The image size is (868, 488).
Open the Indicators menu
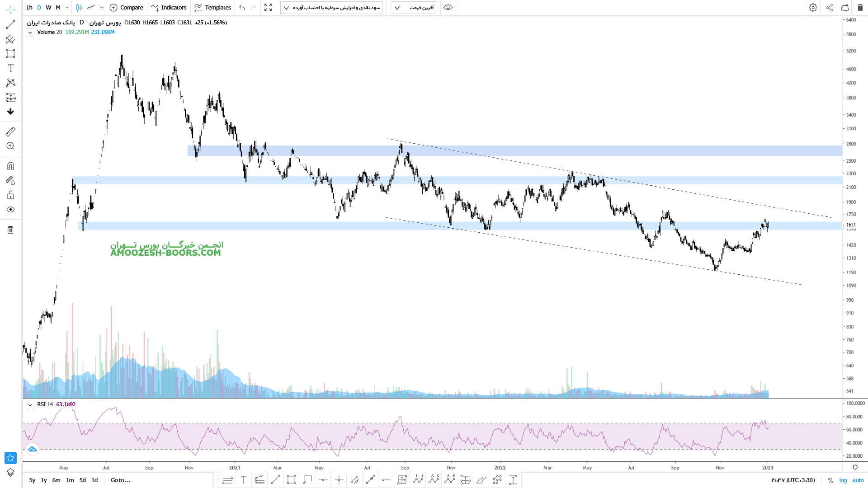(x=169, y=8)
